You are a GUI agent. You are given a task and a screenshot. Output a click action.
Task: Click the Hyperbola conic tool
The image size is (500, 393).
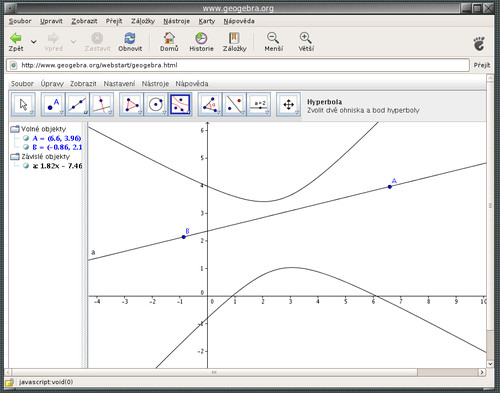click(180, 104)
